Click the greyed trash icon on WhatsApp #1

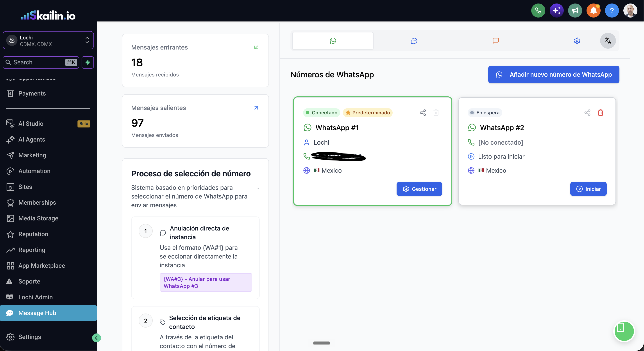tap(436, 113)
